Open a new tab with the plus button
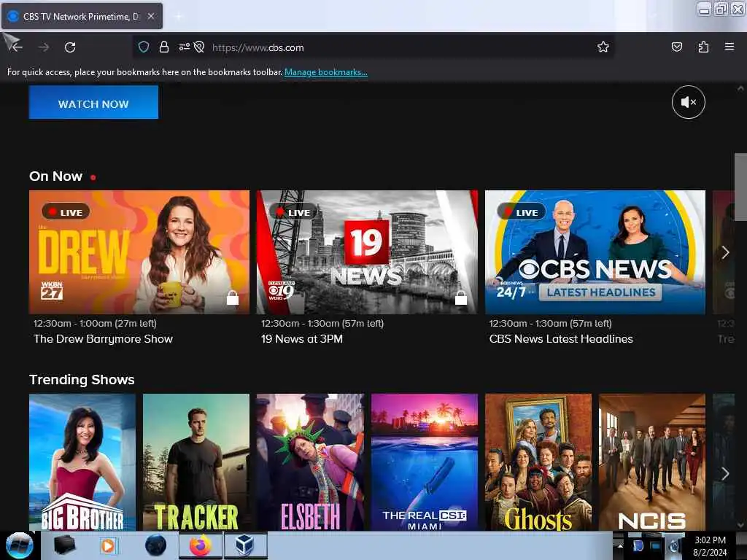The height and width of the screenshot is (560, 747). (x=179, y=16)
